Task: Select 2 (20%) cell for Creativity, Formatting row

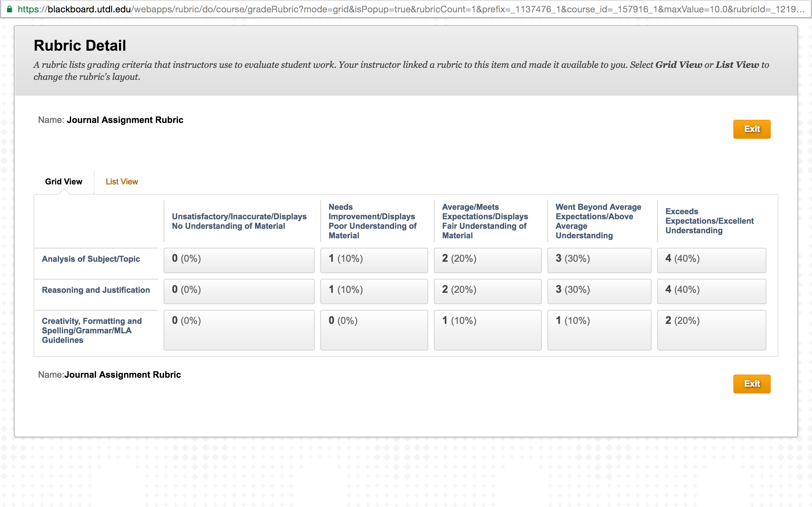Action: point(711,330)
